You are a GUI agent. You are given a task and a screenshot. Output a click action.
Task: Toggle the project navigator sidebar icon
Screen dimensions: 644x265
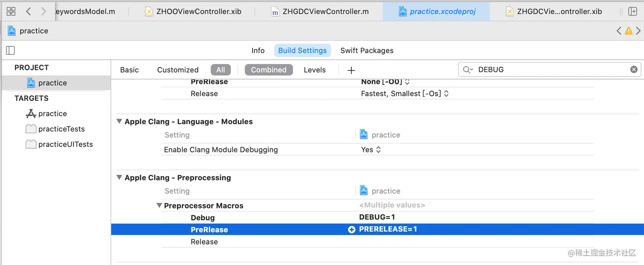pos(11,51)
